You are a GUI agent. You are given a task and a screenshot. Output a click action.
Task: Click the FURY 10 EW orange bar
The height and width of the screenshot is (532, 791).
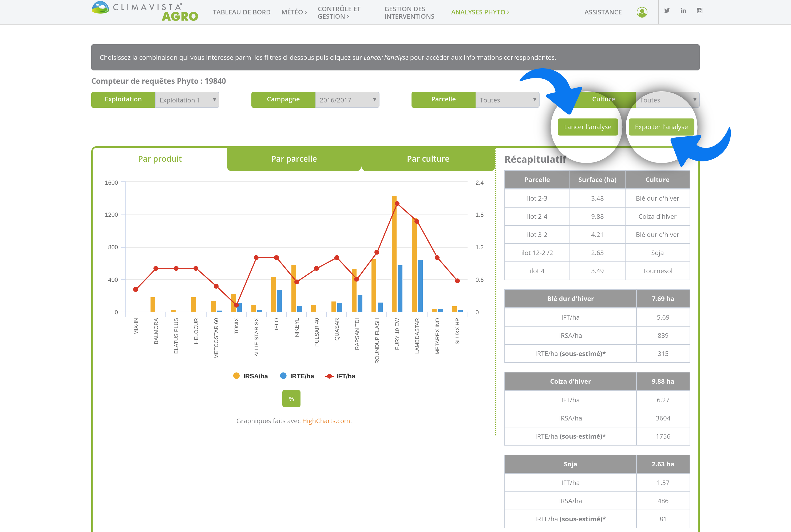point(394,254)
